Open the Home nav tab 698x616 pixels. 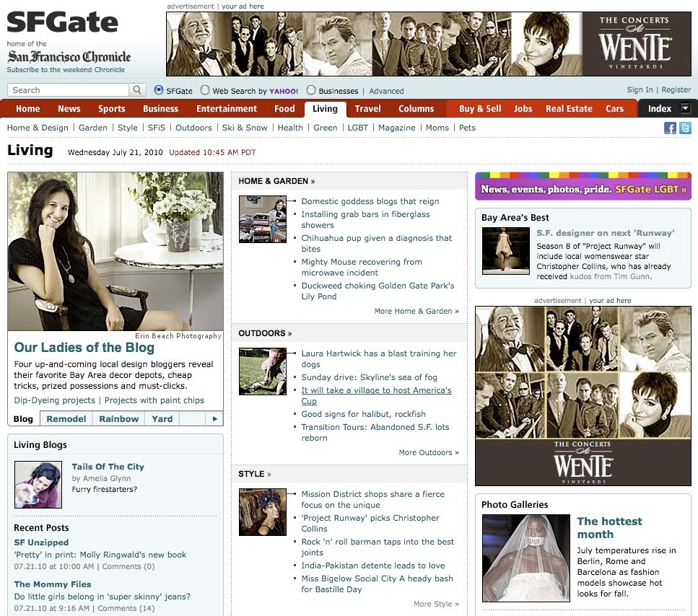click(27, 108)
